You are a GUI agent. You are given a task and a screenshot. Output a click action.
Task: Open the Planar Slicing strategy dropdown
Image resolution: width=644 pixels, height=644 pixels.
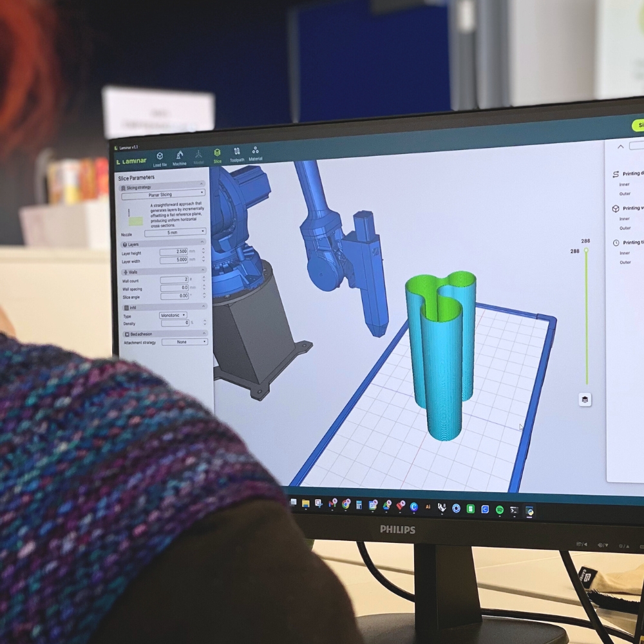point(163,194)
